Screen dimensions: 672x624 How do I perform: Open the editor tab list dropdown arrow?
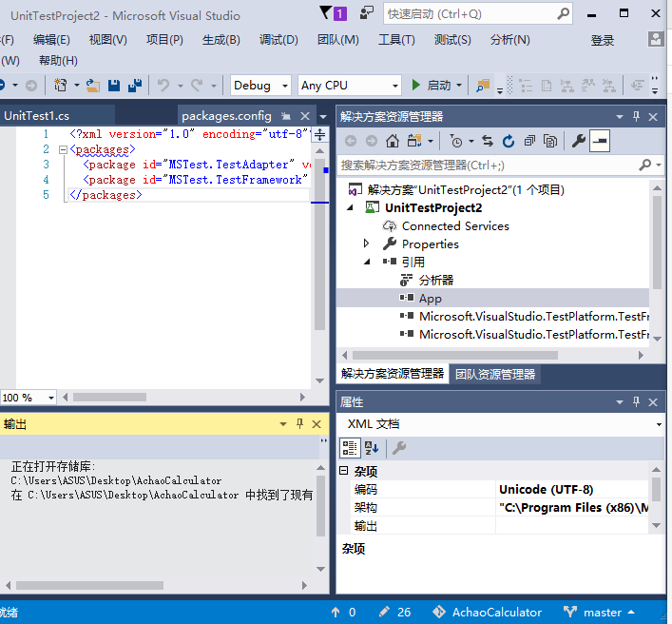[x=323, y=116]
